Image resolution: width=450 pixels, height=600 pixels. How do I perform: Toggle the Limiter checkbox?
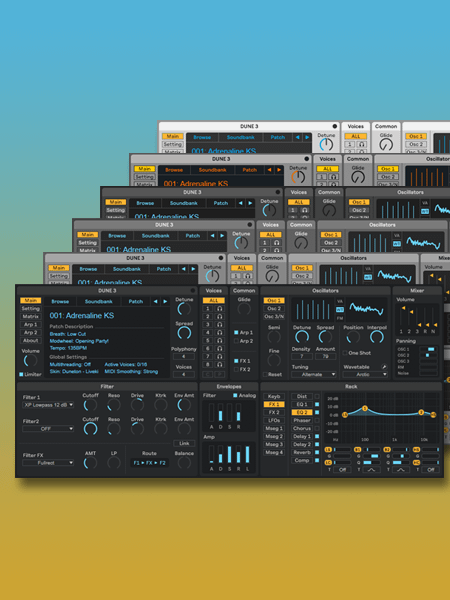pyautogui.click(x=21, y=374)
